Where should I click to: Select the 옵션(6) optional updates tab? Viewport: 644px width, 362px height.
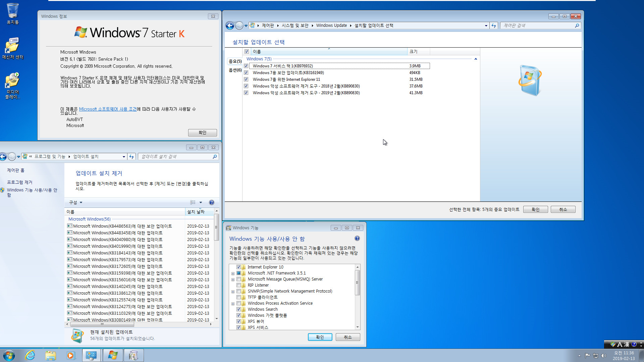tap(235, 70)
